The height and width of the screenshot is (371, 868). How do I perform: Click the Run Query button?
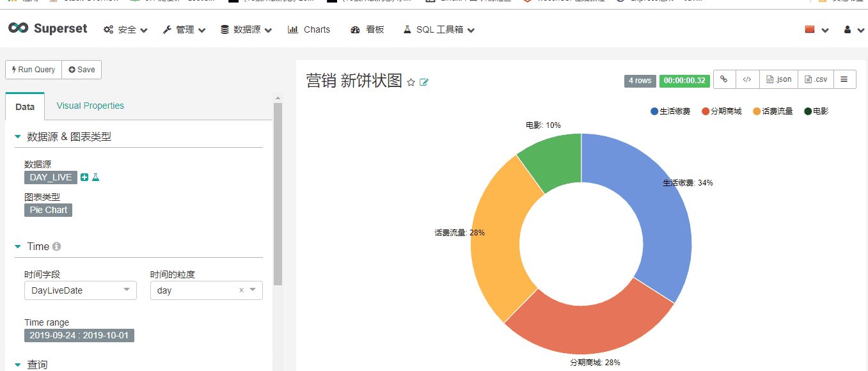pos(33,69)
